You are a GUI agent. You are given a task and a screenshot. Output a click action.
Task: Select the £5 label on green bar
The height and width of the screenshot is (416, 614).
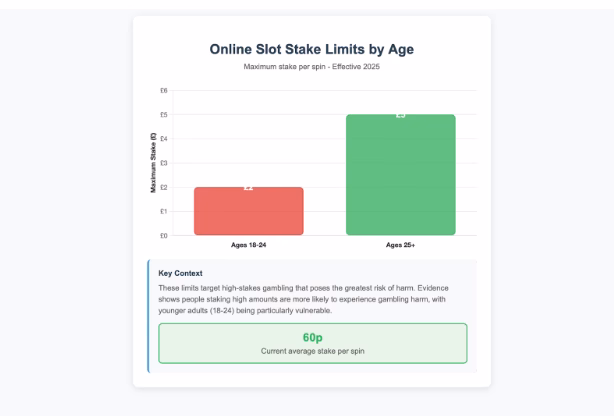(x=401, y=114)
